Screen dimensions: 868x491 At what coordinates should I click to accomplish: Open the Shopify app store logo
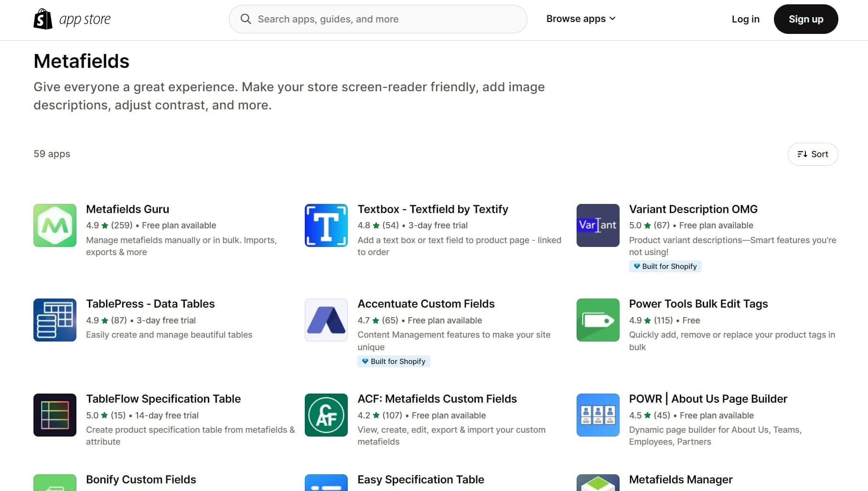click(x=72, y=19)
